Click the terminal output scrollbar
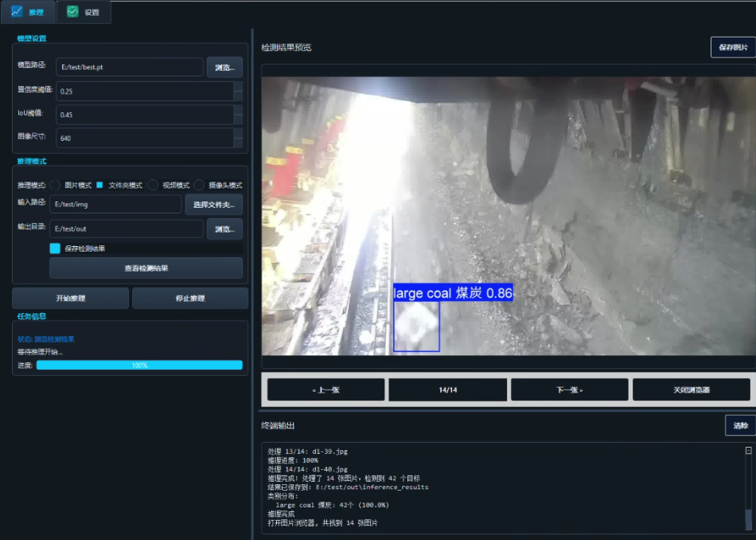756x540 pixels. (x=749, y=520)
